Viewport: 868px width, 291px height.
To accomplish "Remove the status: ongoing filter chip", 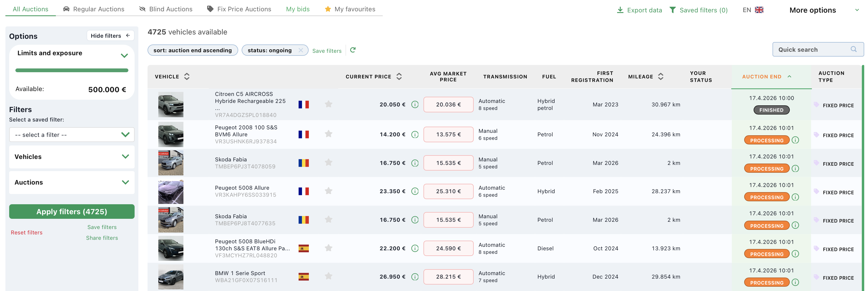I will tap(300, 50).
